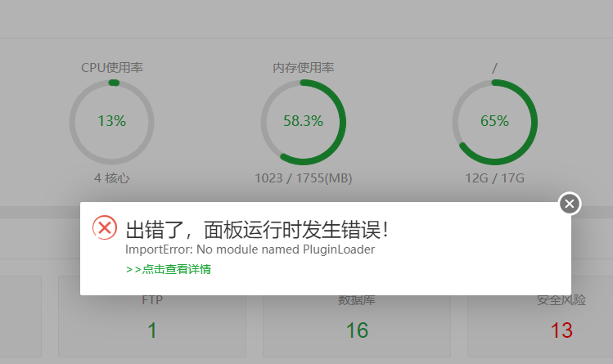Open the 数据库 count 16
The image size is (613, 364).
(357, 330)
